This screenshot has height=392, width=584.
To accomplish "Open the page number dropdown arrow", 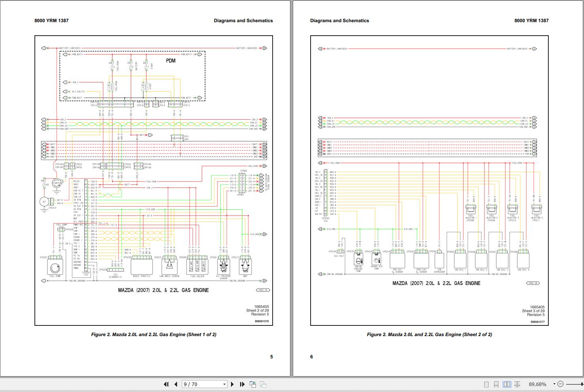I will click(x=224, y=384).
